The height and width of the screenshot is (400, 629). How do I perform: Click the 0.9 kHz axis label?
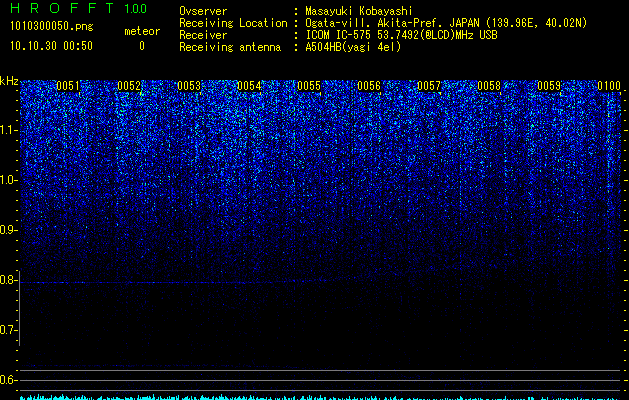pos(8,230)
